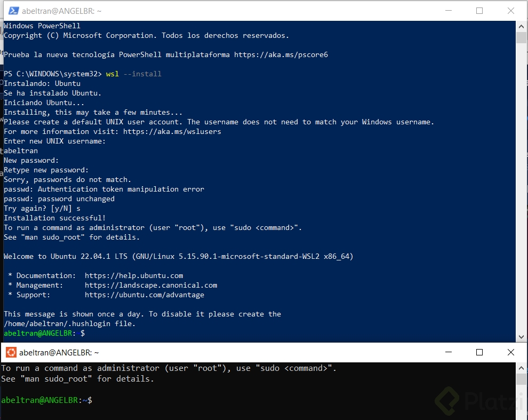Click 'This message is shown once a day' line
This screenshot has width=528, height=420.
click(x=142, y=314)
